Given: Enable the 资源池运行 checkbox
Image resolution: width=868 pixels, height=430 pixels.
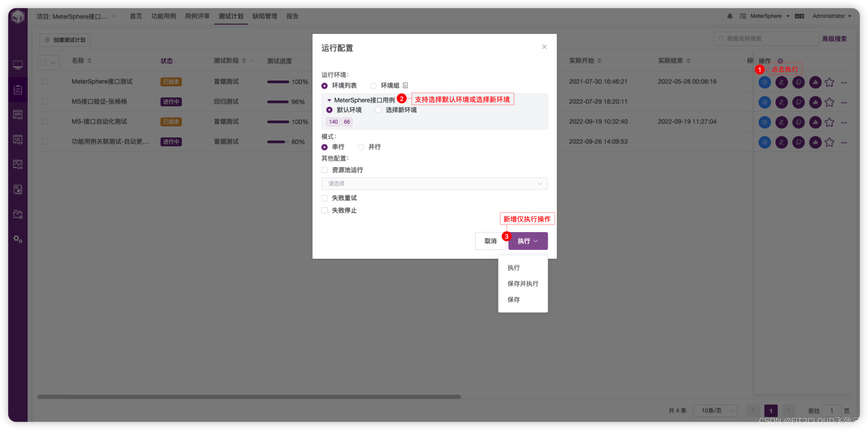Looking at the screenshot, I should (324, 170).
